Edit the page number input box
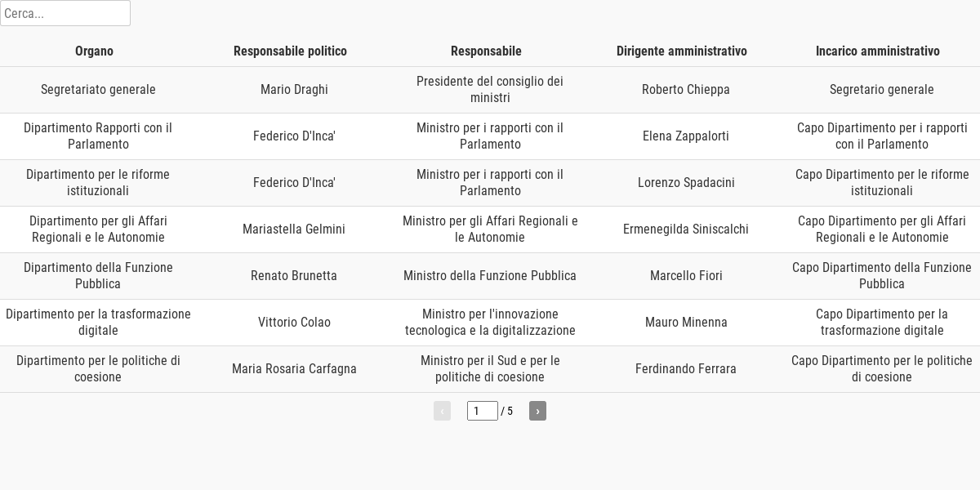980x490 pixels. [483, 411]
